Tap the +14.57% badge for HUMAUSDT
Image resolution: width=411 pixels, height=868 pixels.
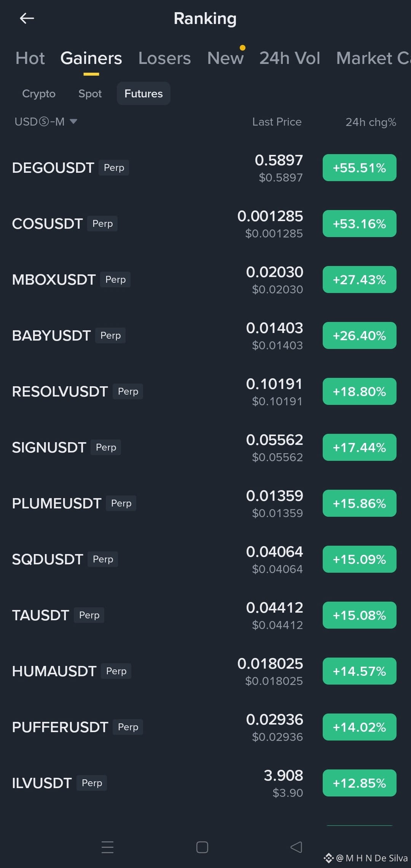click(360, 671)
